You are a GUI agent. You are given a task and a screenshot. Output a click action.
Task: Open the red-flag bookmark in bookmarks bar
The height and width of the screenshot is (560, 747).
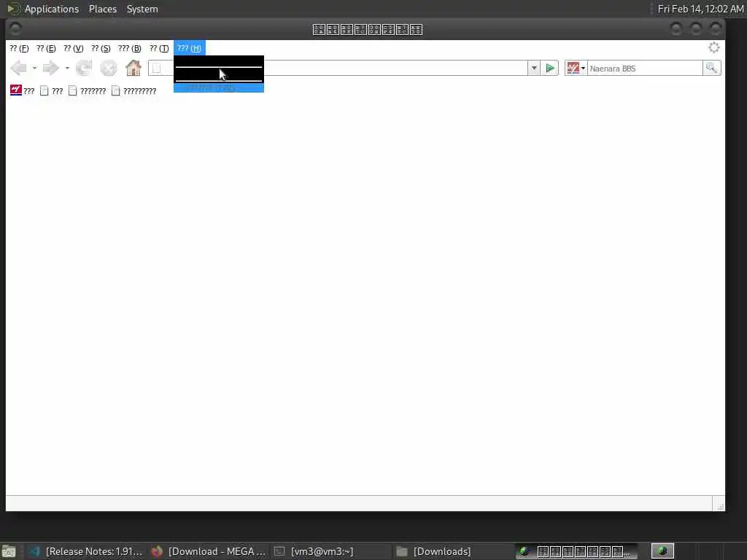[23, 90]
